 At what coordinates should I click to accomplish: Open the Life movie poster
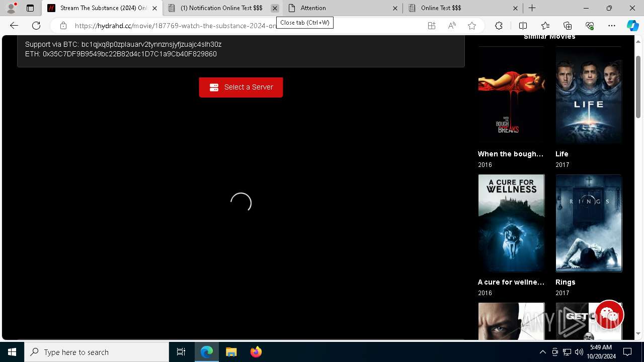click(x=589, y=96)
